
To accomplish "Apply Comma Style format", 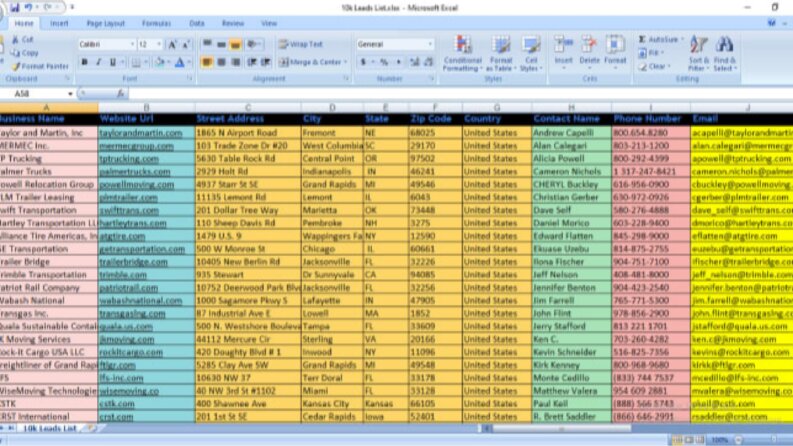I will coord(399,62).
